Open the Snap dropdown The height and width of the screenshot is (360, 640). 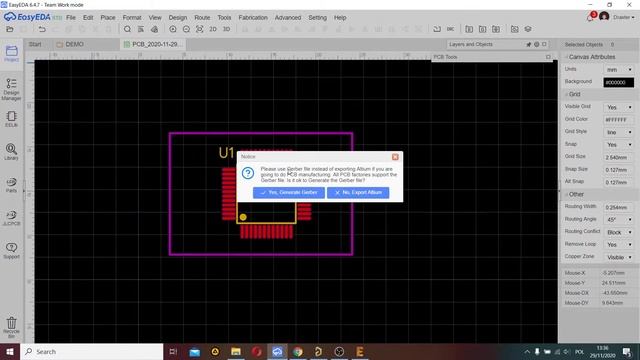coord(618,145)
